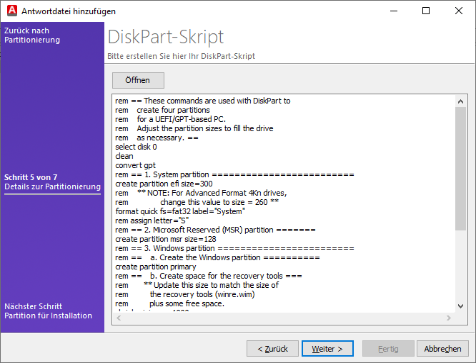Click the app icon in title bar

pyautogui.click(x=12, y=11)
